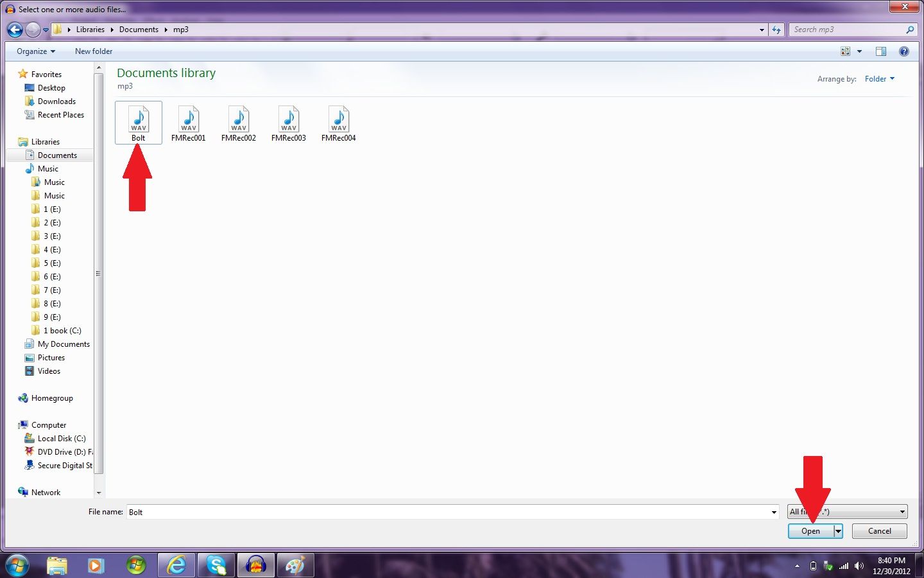Click the Start orb
Viewport: 924px width, 578px height.
coord(17,565)
